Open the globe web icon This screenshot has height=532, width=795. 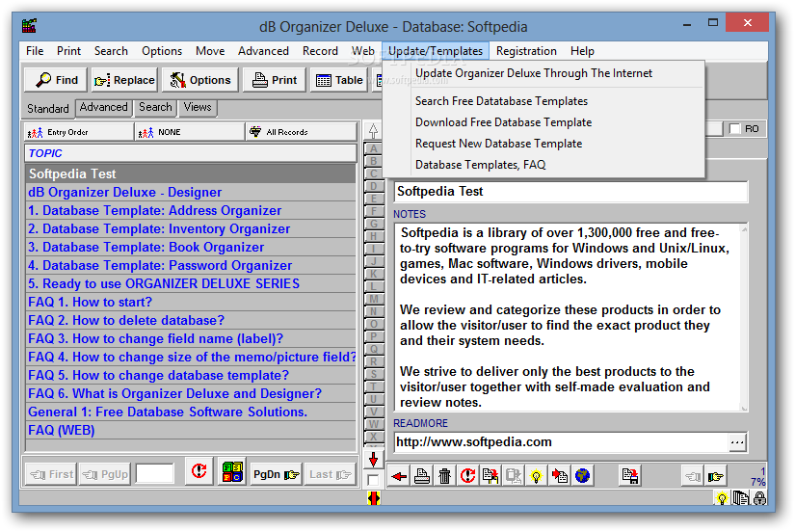coord(583,476)
